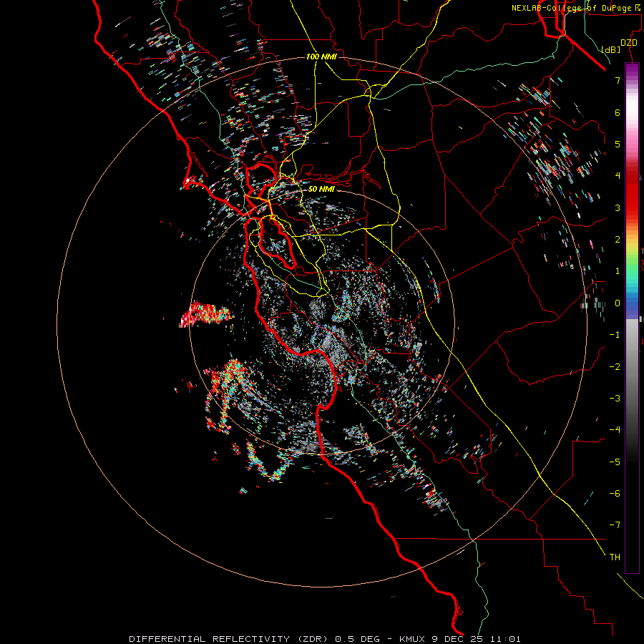The width and height of the screenshot is (644, 644).
Task: Click the "6" tick on the color scale
Action: coord(618,112)
